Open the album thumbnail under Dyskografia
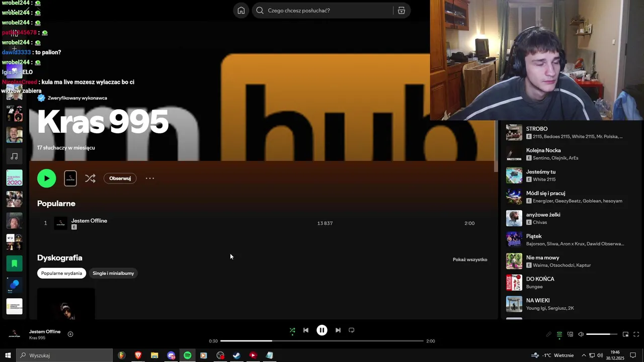Screen dimensions: 644x362 coord(66,304)
